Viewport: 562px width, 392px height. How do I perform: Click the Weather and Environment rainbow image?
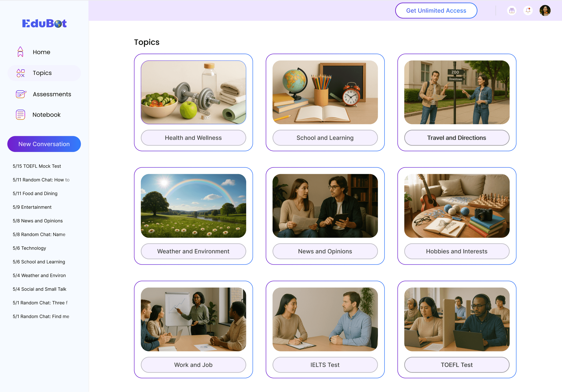tap(193, 206)
